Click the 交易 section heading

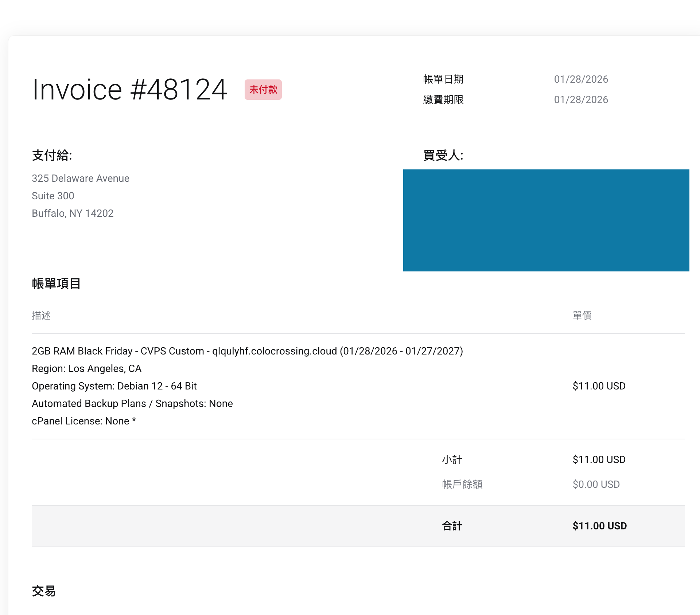44,591
